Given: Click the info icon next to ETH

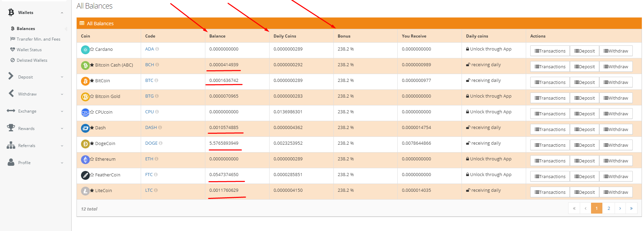Looking at the screenshot, I should 156,159.
